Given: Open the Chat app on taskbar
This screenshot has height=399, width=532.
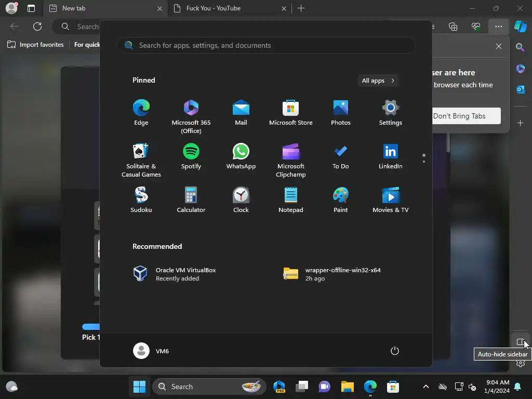Looking at the screenshot, I should point(324,387).
